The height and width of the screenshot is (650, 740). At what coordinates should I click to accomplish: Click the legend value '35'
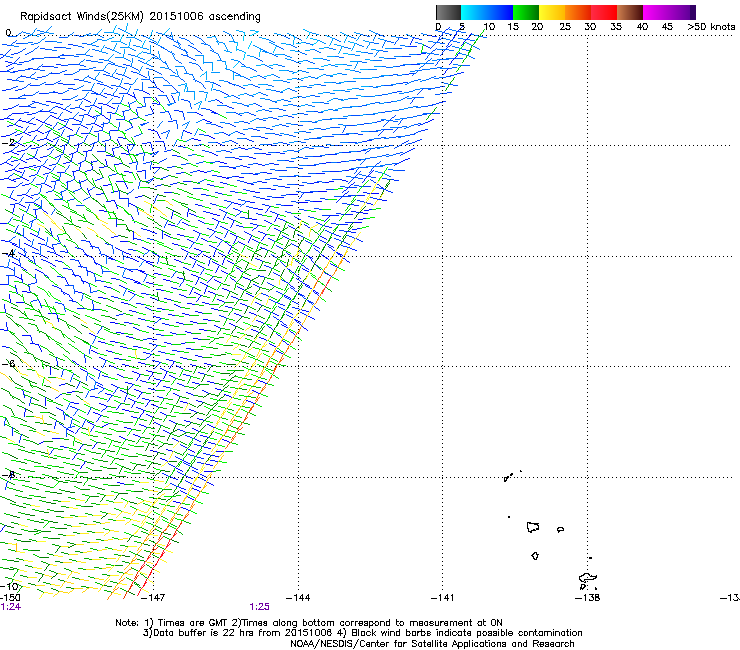(616, 27)
